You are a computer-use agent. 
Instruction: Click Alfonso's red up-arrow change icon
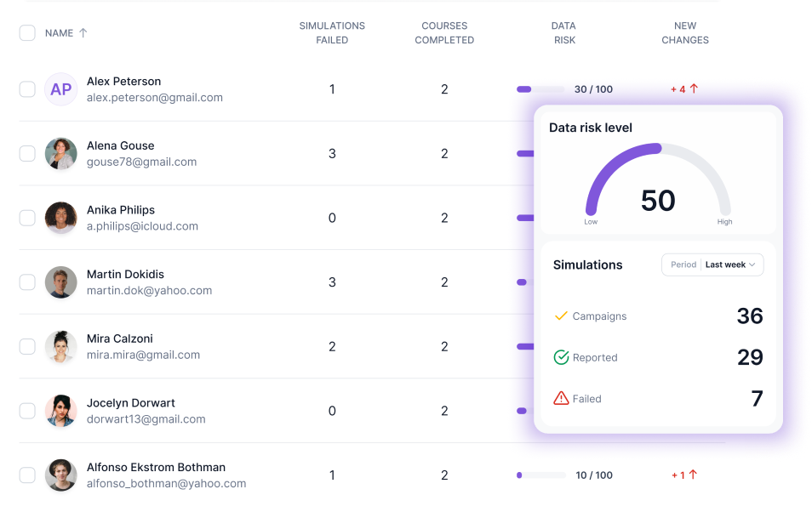694,475
